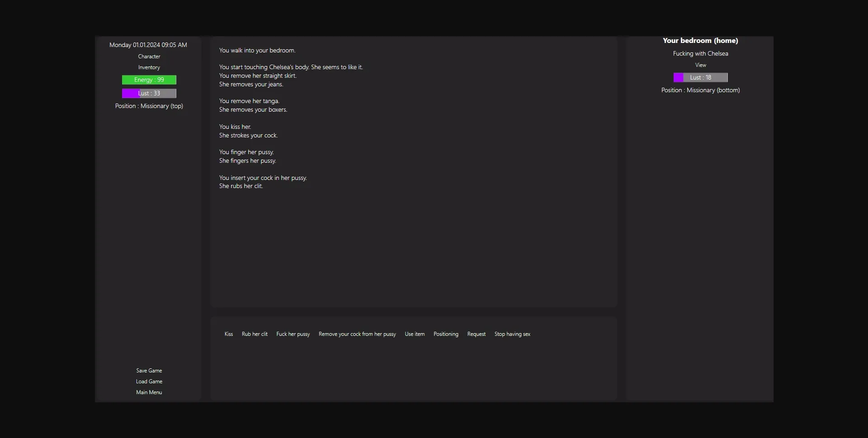Viewport: 868px width, 438px height.
Task: Click the player's Lust 33 bar
Action: (149, 94)
